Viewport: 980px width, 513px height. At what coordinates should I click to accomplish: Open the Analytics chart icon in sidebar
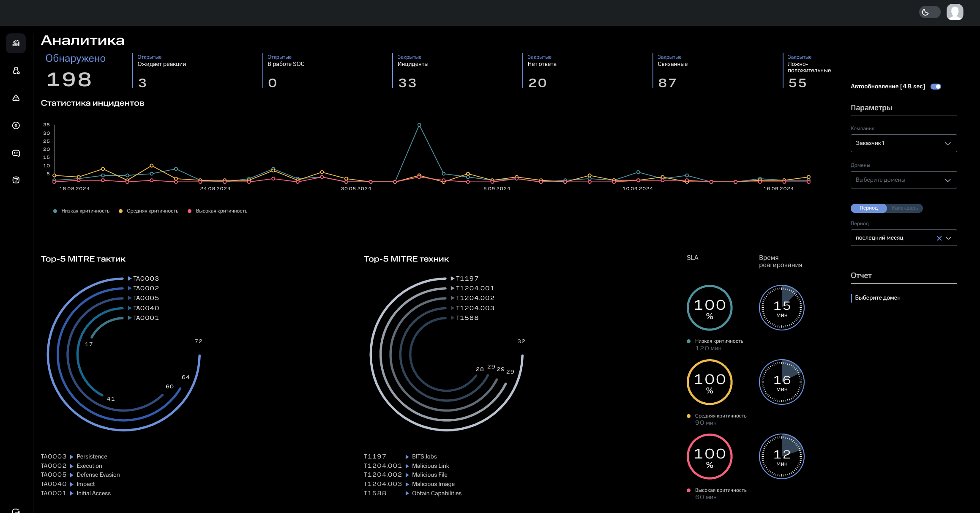click(x=16, y=43)
